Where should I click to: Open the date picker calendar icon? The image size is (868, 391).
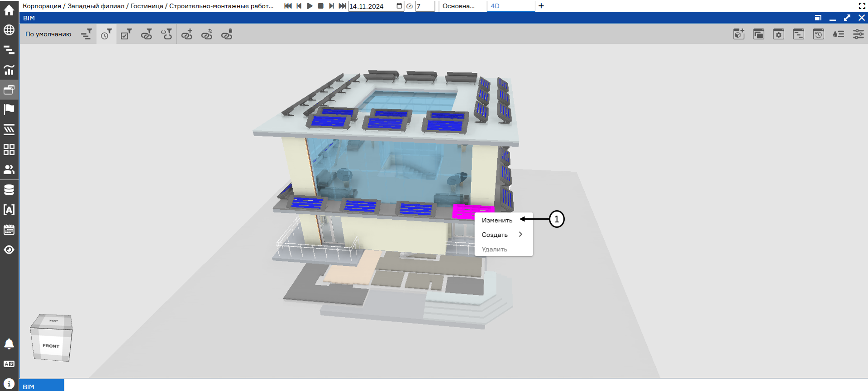click(399, 6)
